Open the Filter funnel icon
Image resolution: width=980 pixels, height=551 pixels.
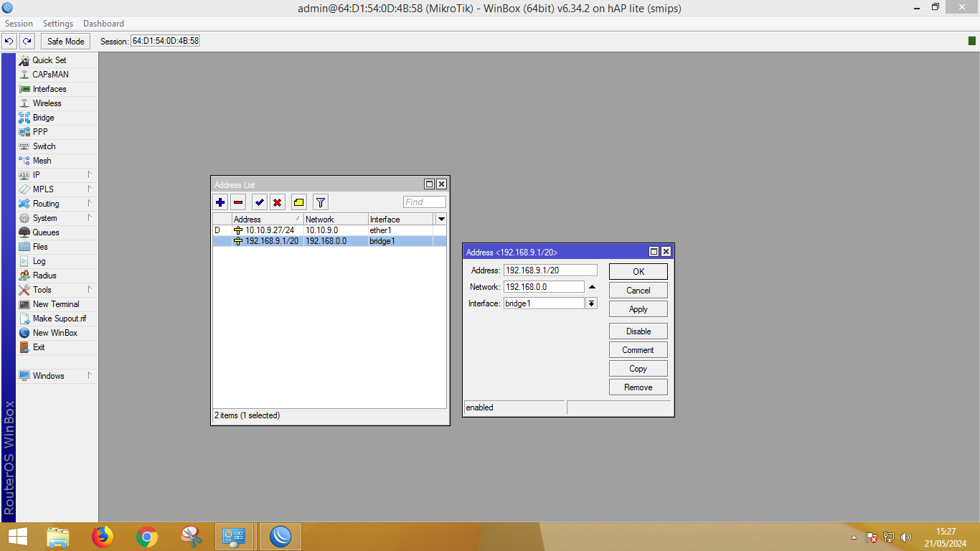321,202
